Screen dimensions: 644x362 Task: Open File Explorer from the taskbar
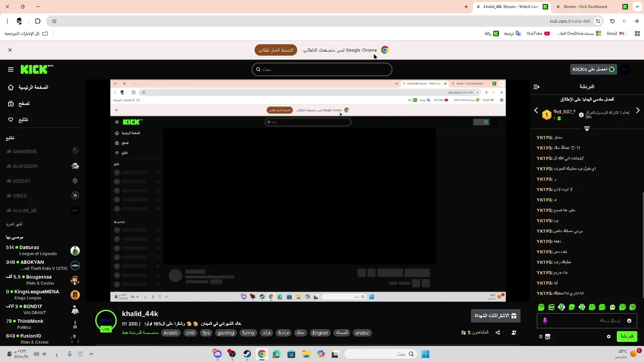point(306,354)
